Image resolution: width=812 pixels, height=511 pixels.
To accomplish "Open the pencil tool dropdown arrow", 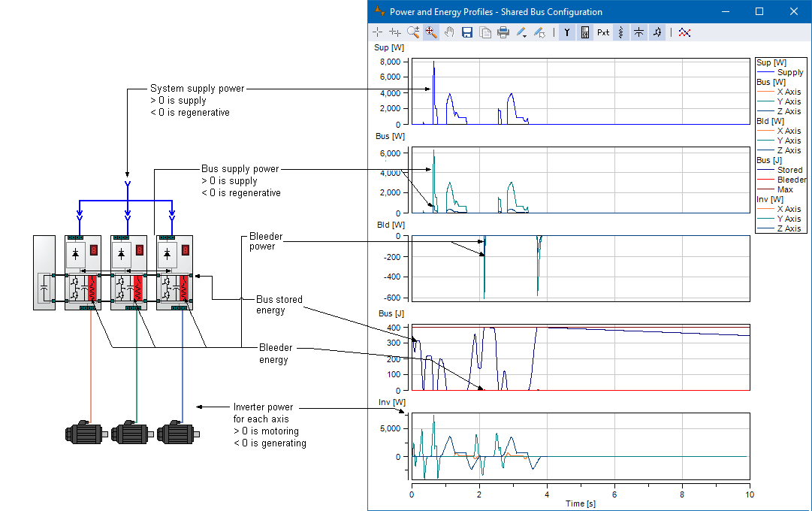I will pos(526,35).
